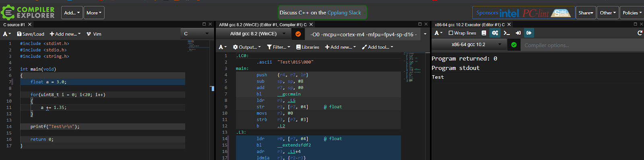Image resolution: width=644 pixels, height=160 pixels.
Task: Click the Compiler Explorer logo
Action: [x=28, y=12]
